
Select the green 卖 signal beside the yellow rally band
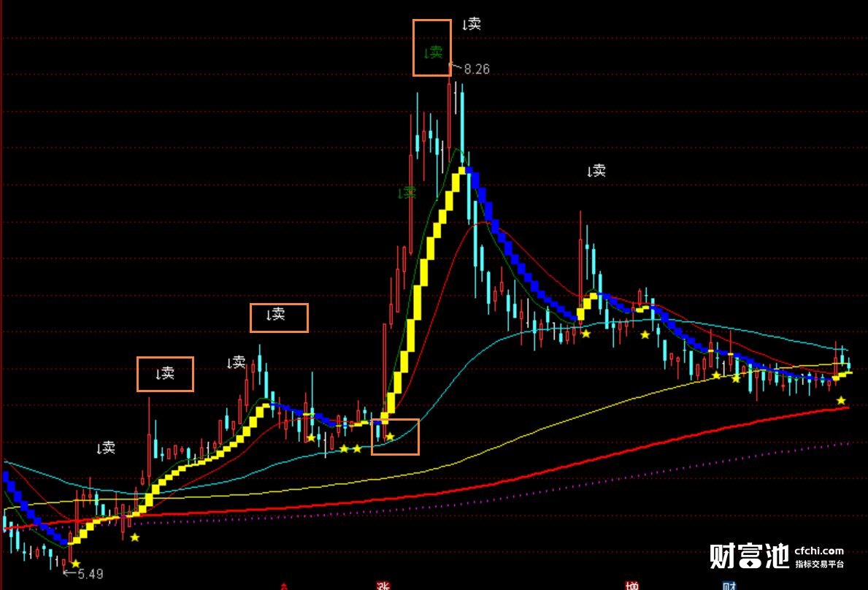pos(407,193)
